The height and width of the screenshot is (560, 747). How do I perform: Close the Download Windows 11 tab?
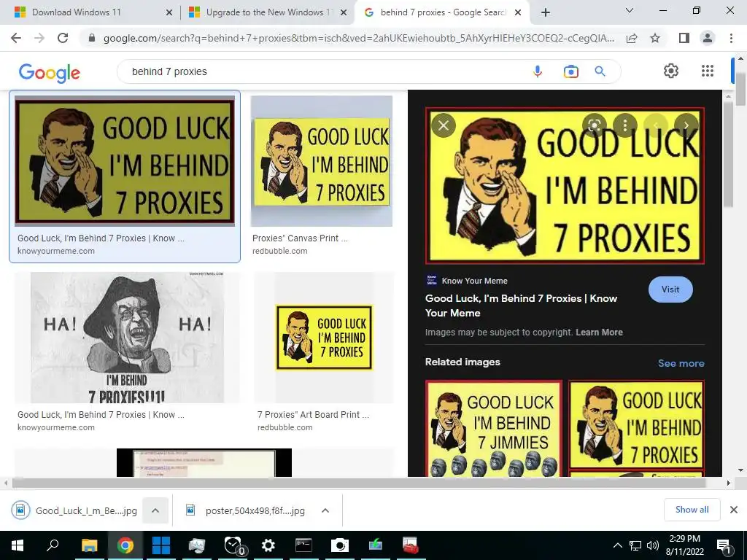pyautogui.click(x=169, y=13)
